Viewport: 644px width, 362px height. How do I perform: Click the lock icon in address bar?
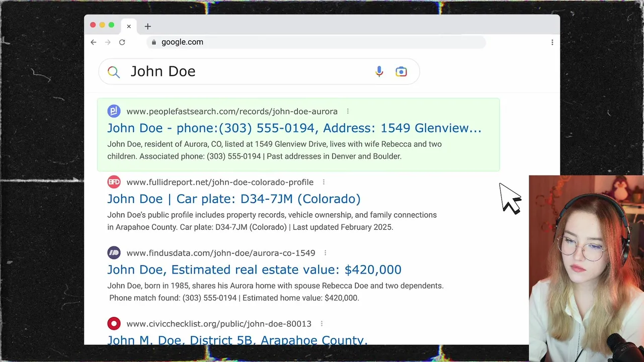coord(154,42)
